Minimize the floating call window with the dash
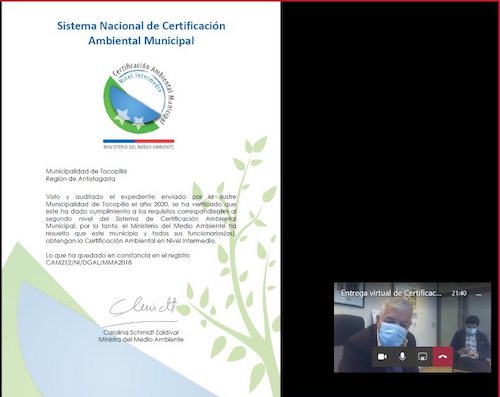 479,294
